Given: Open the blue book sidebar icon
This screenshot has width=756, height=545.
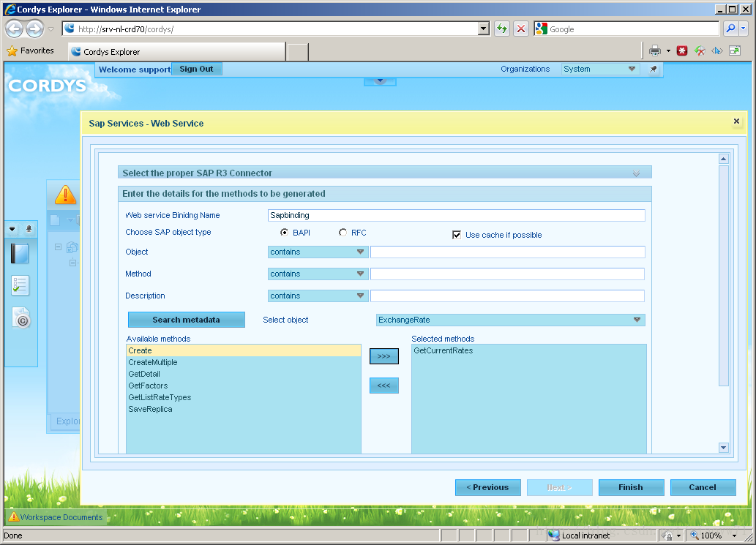Looking at the screenshot, I should click(x=20, y=253).
